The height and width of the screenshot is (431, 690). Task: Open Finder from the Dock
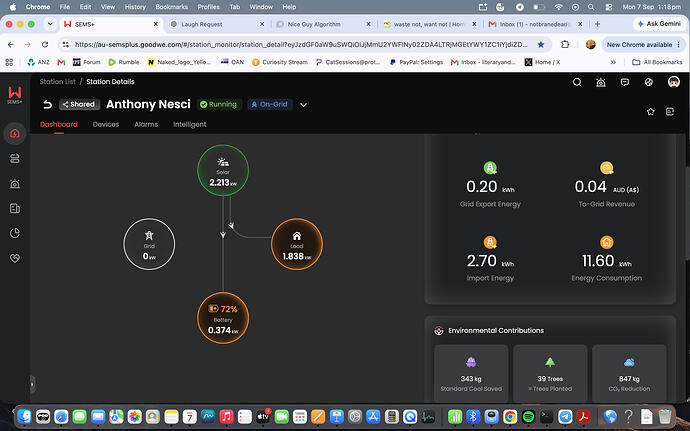point(25,416)
